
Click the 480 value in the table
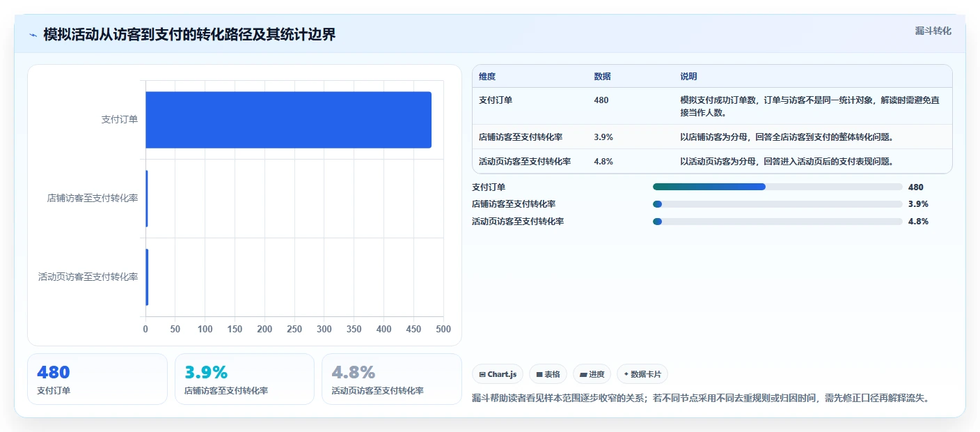(601, 100)
